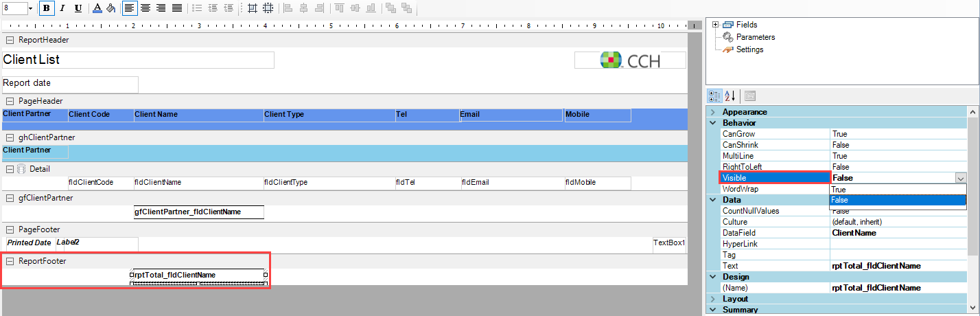The image size is (980, 316).
Task: Collapse the gfClientPartner section
Action: (x=10, y=198)
